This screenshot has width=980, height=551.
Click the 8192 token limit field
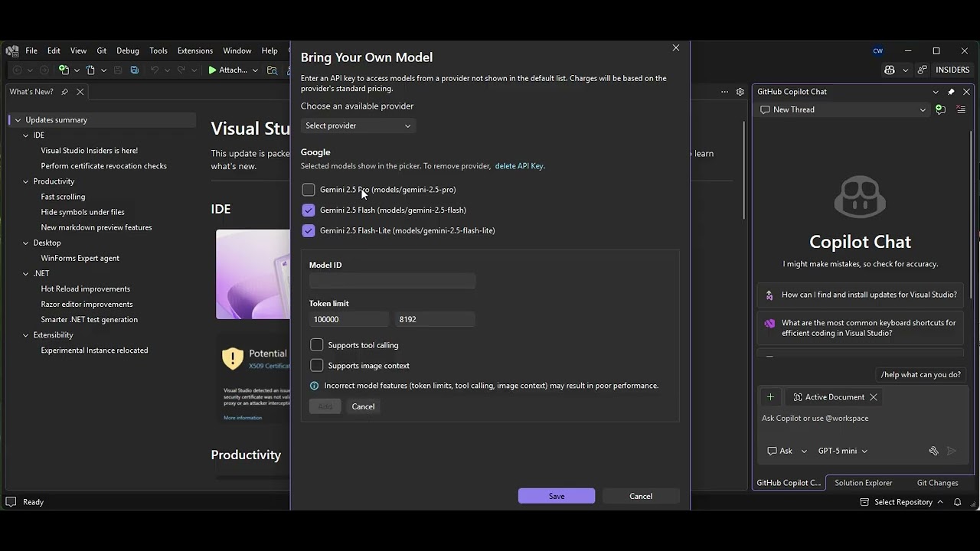(x=435, y=319)
